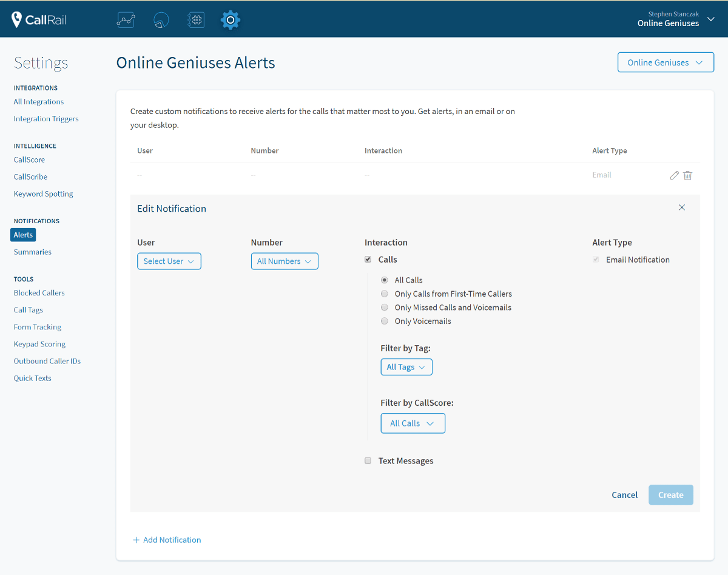Image resolution: width=728 pixels, height=575 pixels.
Task: Open the Online Geniuses company dropdown button
Action: pyautogui.click(x=666, y=62)
